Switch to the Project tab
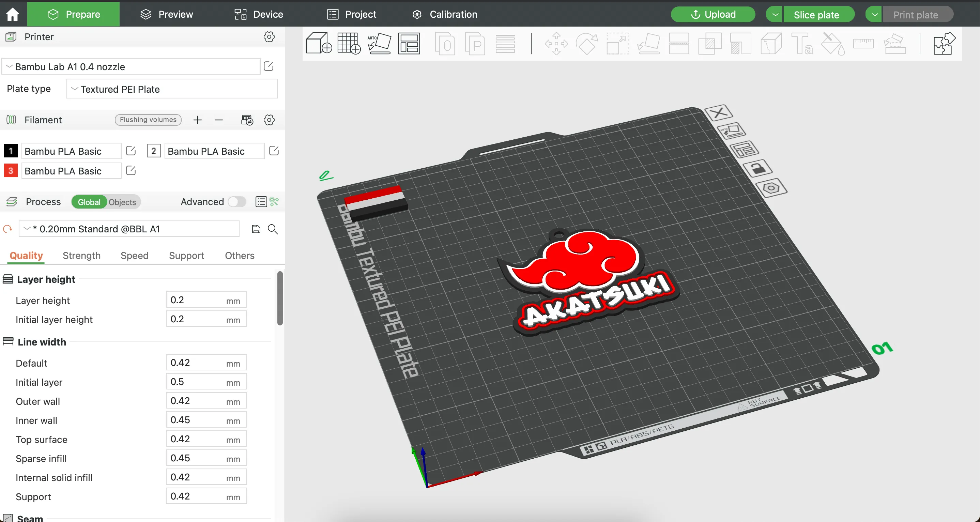The image size is (980, 522). coord(352,14)
